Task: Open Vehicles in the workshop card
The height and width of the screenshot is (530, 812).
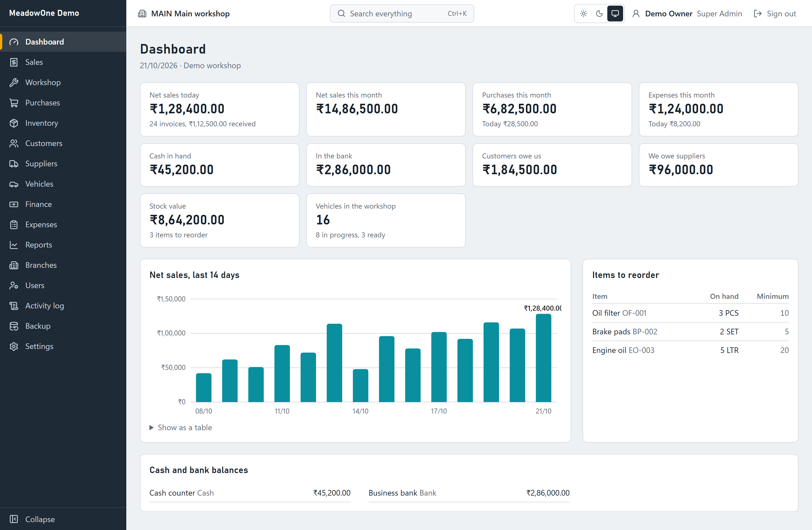Action: click(385, 220)
